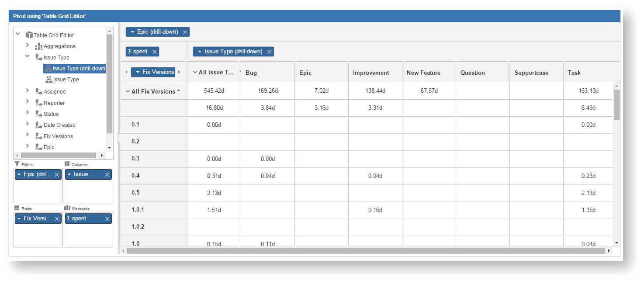This screenshot has height=282, width=644.
Task: Click the 0.4 fix version row header
Action: [x=153, y=176]
